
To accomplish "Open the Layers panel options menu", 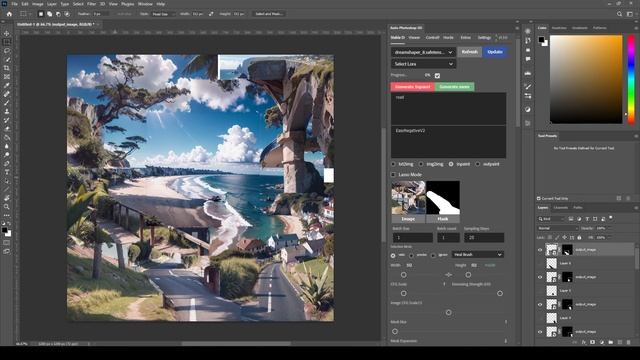I will [x=636, y=208].
